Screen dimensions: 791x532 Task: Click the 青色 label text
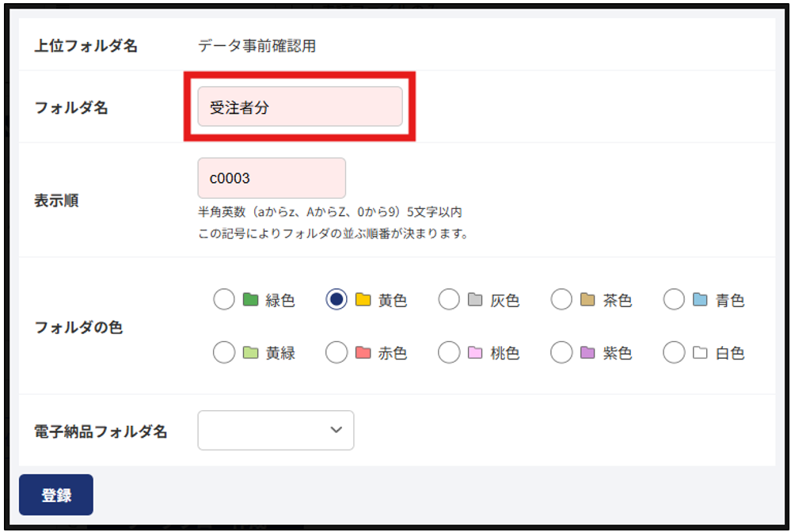tap(730, 301)
